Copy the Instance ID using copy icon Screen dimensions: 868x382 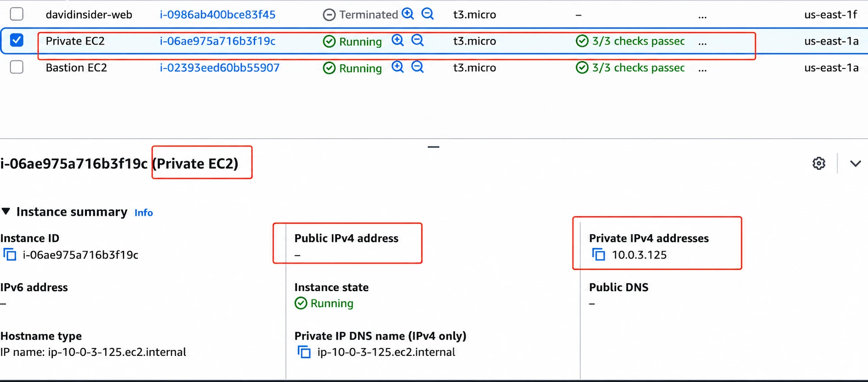coord(10,254)
